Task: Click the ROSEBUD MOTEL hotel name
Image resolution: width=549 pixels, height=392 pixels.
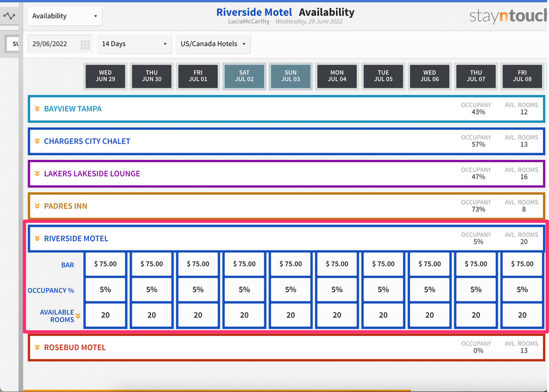Action: click(x=75, y=348)
